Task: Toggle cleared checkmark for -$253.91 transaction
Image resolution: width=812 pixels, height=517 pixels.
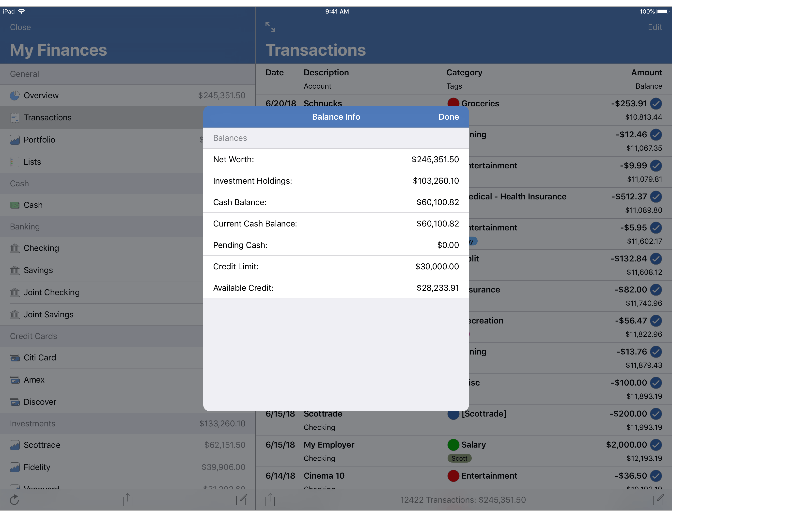Action: [656, 104]
